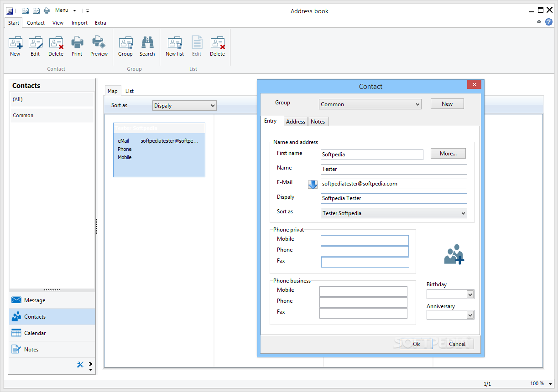Select the Common group in Contacts
Screen dimensions: 558x392
click(x=52, y=115)
